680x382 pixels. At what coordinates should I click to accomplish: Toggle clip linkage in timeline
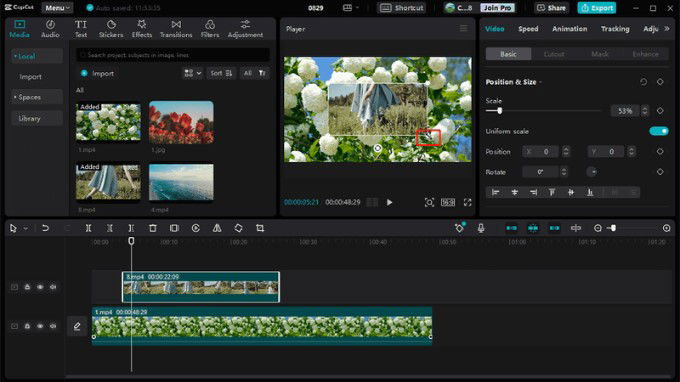tap(554, 228)
